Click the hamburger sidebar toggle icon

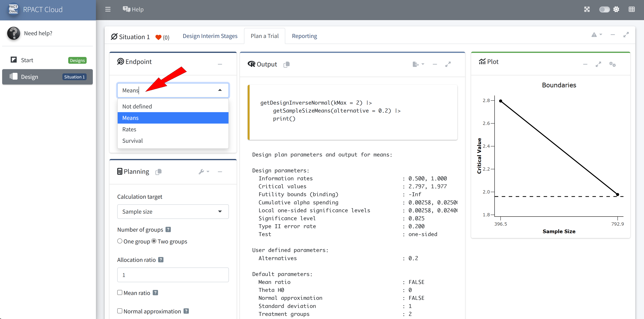click(108, 9)
